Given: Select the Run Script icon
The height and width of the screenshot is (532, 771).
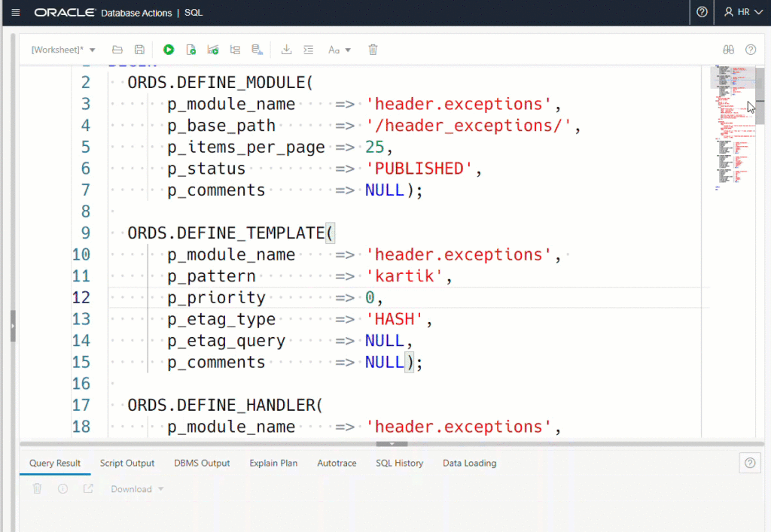Looking at the screenshot, I should click(190, 49).
